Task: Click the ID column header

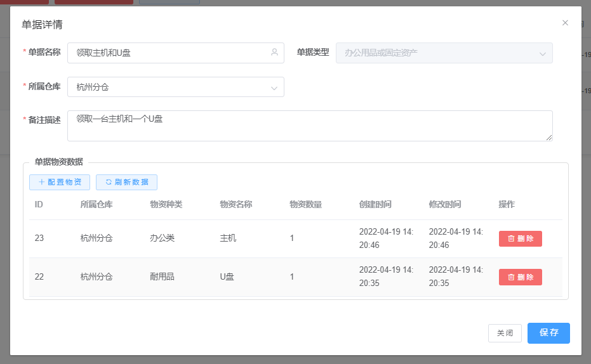Action: pyautogui.click(x=39, y=204)
